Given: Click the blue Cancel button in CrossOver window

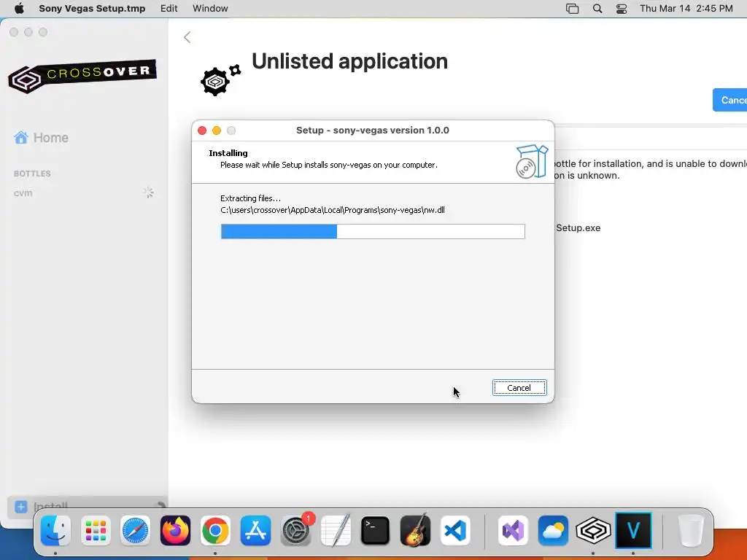Looking at the screenshot, I should [730, 100].
